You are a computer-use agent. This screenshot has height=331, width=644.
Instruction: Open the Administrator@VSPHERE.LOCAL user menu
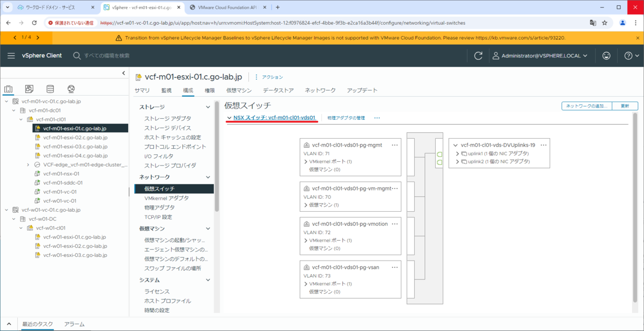point(540,56)
